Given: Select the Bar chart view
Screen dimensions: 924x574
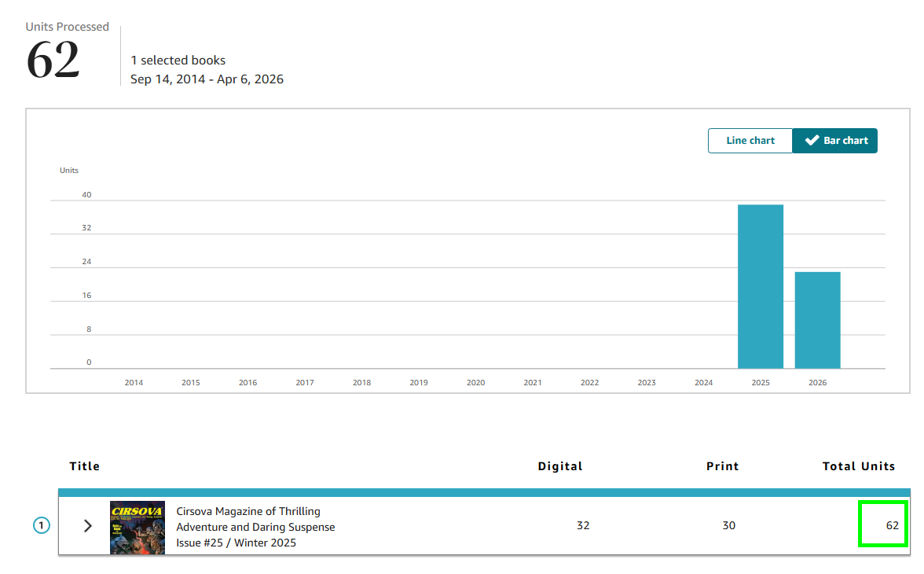Looking at the screenshot, I should coord(835,141).
